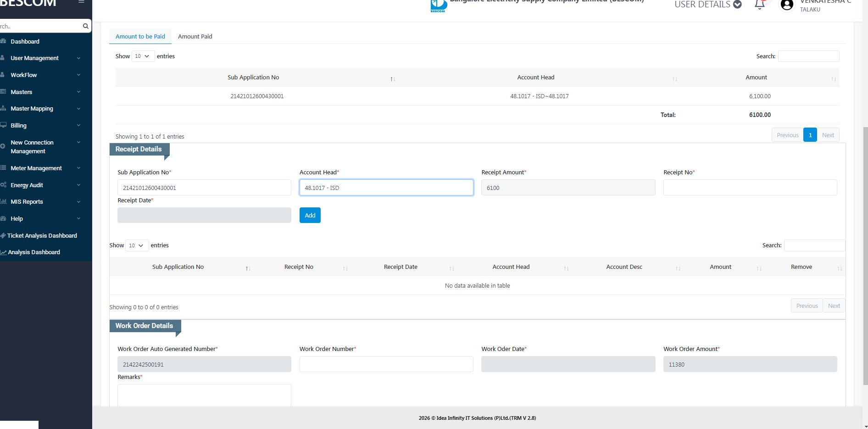
Task: Sort receipts table by Sub Application No
Action: coord(248,268)
